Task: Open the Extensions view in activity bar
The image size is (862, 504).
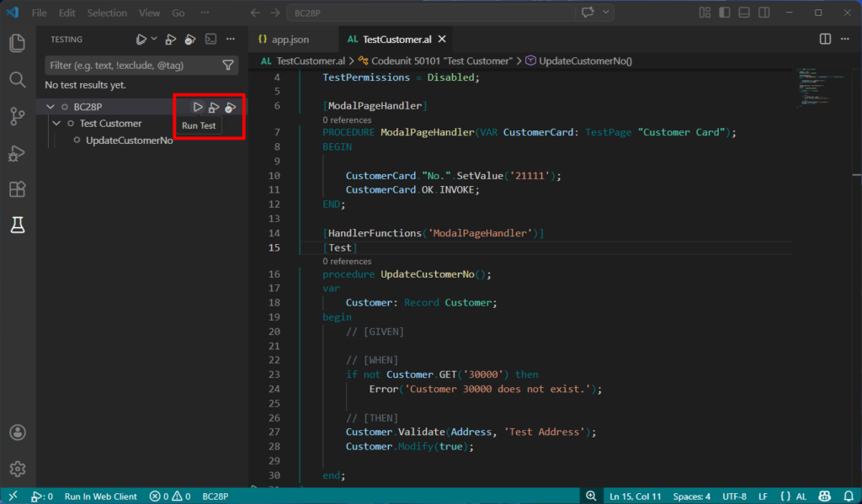Action: 17,189
